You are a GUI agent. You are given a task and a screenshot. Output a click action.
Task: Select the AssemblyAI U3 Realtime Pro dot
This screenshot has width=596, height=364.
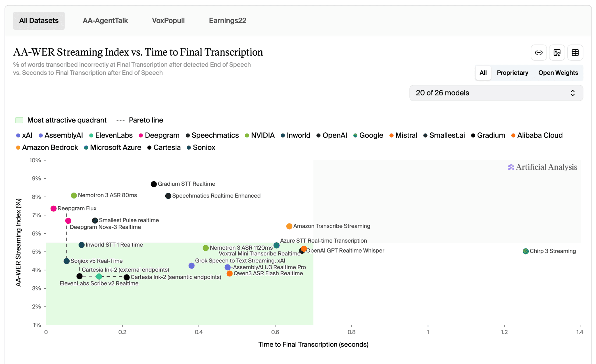(x=228, y=267)
